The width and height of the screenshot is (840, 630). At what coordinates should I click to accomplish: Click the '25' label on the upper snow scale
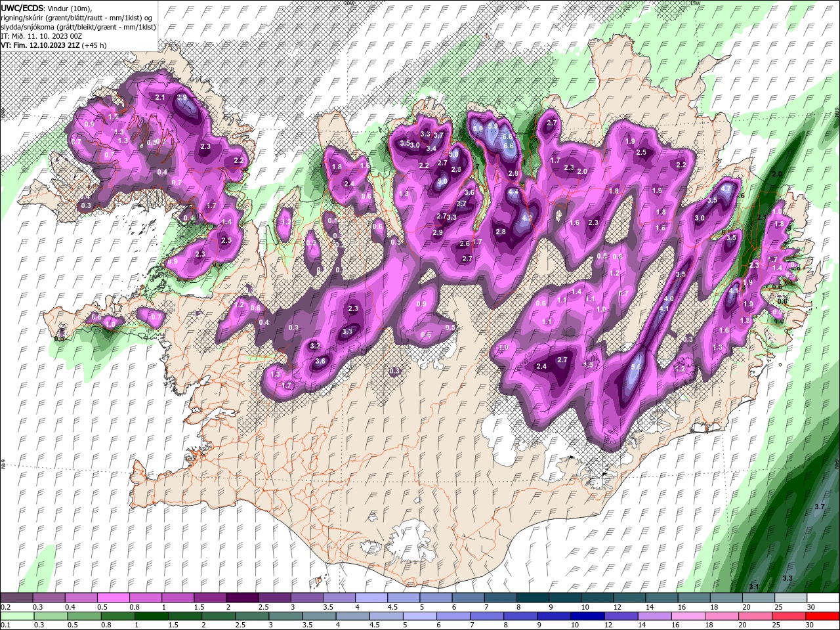(x=778, y=607)
